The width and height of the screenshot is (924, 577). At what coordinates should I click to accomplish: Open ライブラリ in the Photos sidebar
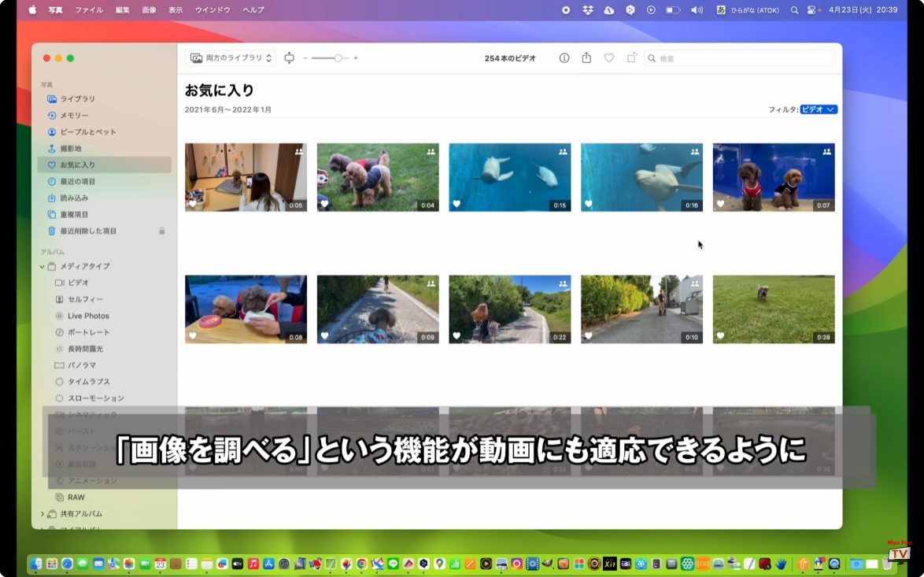(x=105, y=99)
